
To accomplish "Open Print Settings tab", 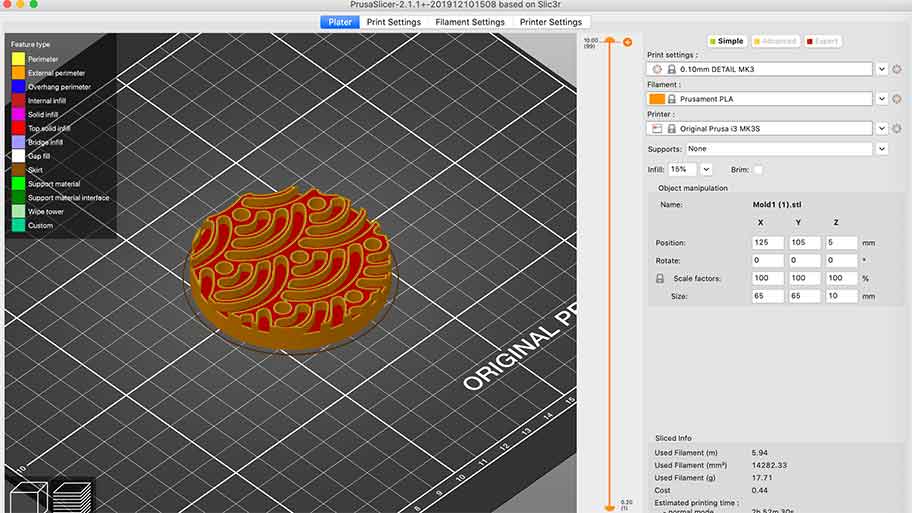I will coord(394,22).
